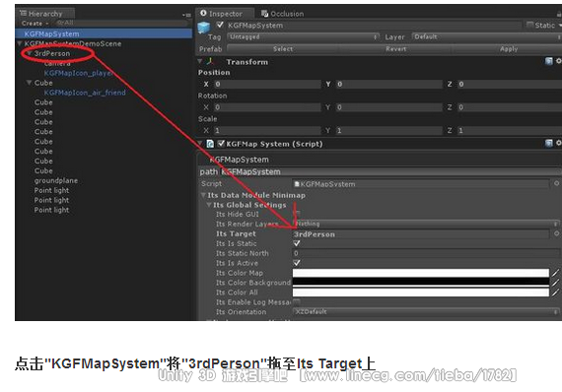Screen dimensions: 562x392
Task: Click the prefab Revert button
Action: point(395,48)
